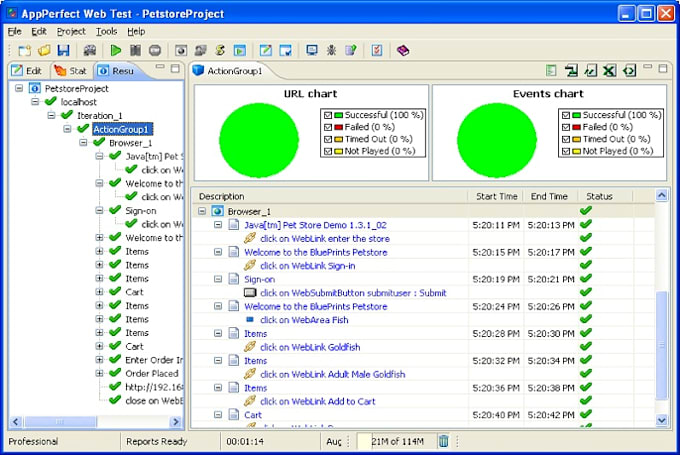Image resolution: width=680 pixels, height=455 pixels.
Task: Click the XML brackets export icon
Action: (629, 70)
